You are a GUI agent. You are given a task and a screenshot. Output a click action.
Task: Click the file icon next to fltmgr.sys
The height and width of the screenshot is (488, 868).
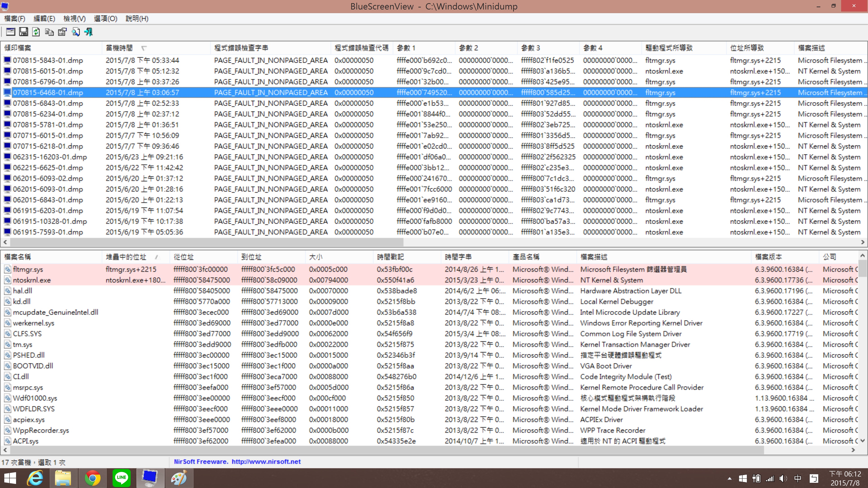click(7, 269)
